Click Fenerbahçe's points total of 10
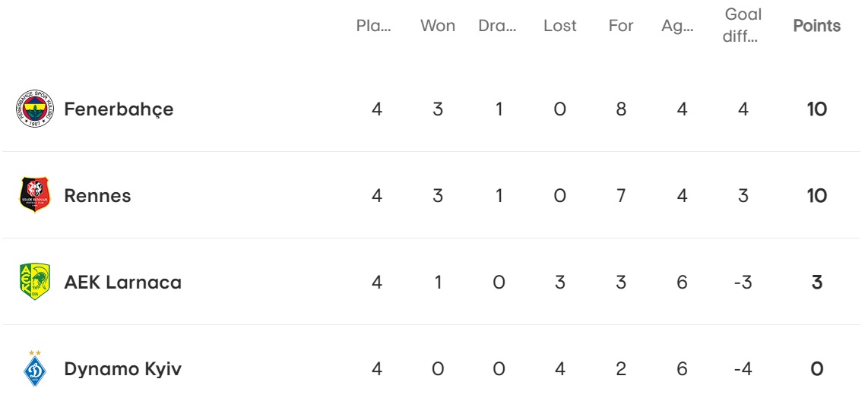 tap(816, 109)
